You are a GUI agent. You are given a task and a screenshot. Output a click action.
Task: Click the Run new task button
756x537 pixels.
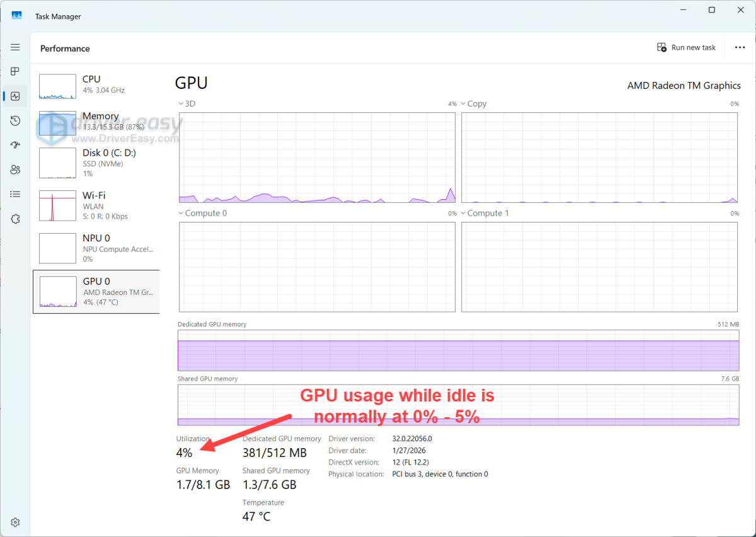(686, 47)
